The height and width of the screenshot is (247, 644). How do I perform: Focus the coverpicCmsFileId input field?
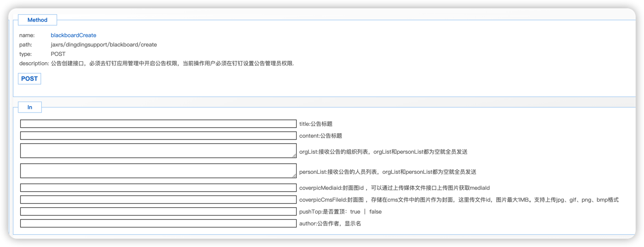point(158,200)
